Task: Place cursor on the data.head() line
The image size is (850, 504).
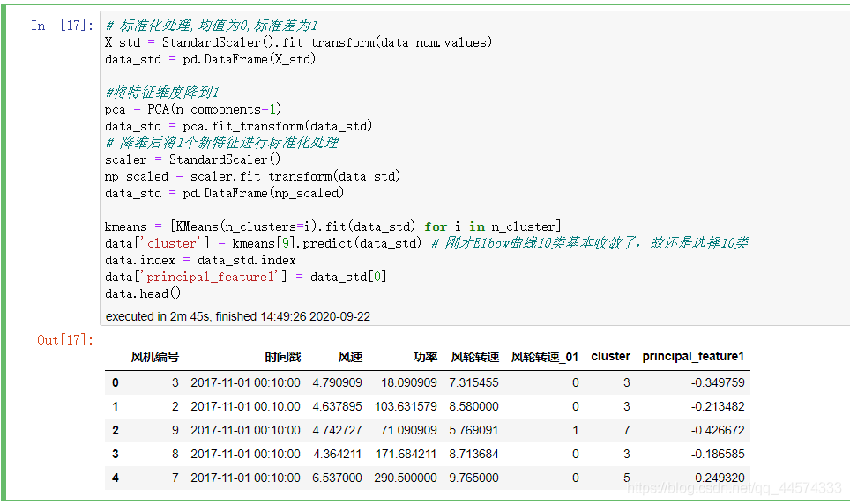Action: click(x=143, y=293)
